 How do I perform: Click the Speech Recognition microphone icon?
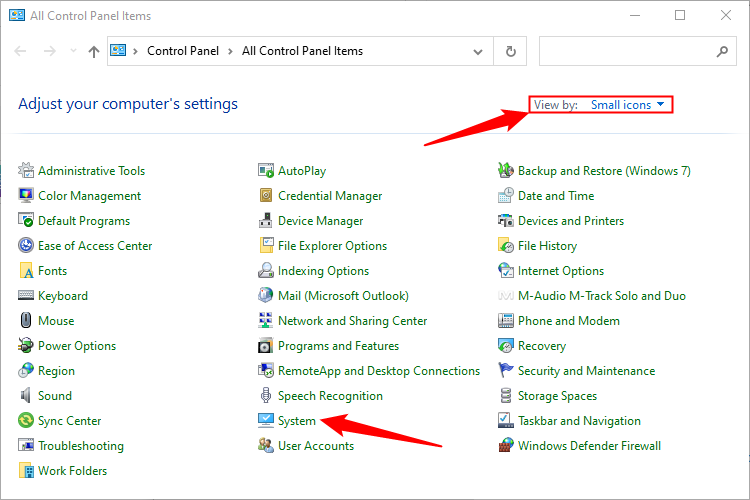click(x=266, y=396)
